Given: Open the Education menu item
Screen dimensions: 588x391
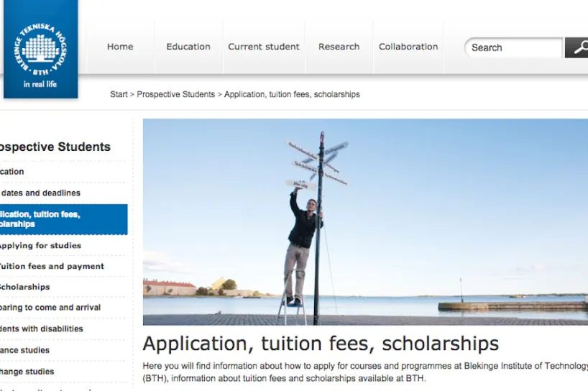Looking at the screenshot, I should 188,47.
